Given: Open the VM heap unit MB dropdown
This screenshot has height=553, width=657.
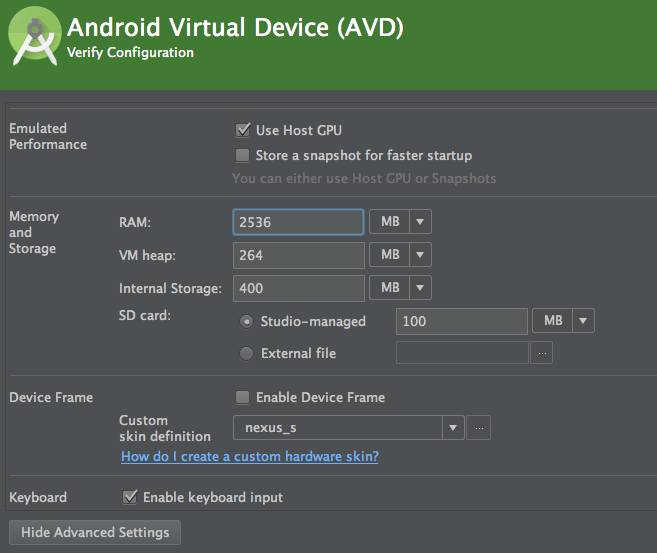Looking at the screenshot, I should coord(400,255).
